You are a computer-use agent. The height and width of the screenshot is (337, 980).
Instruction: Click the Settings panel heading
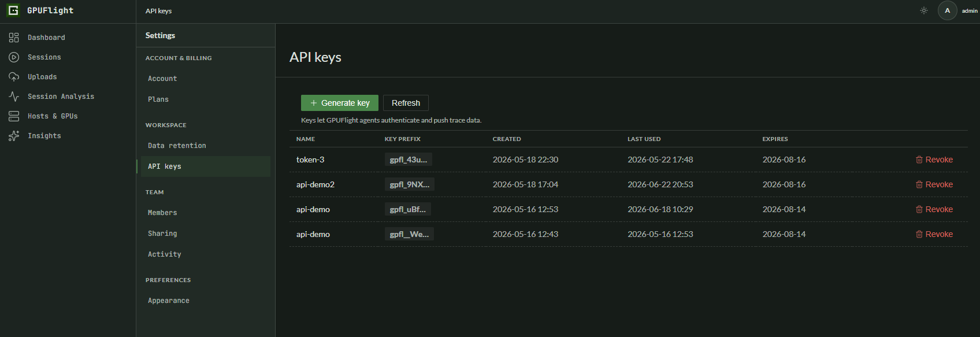160,35
